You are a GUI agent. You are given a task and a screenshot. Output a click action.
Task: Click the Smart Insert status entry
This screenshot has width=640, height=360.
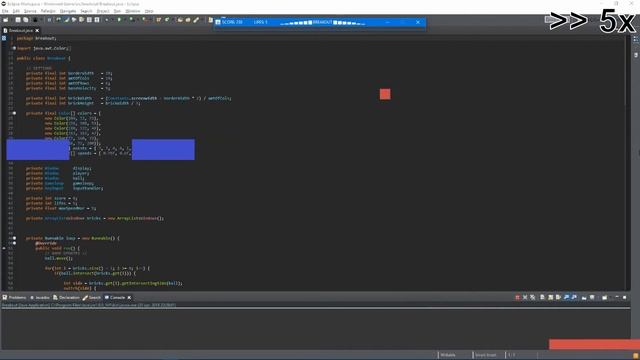coord(485,355)
